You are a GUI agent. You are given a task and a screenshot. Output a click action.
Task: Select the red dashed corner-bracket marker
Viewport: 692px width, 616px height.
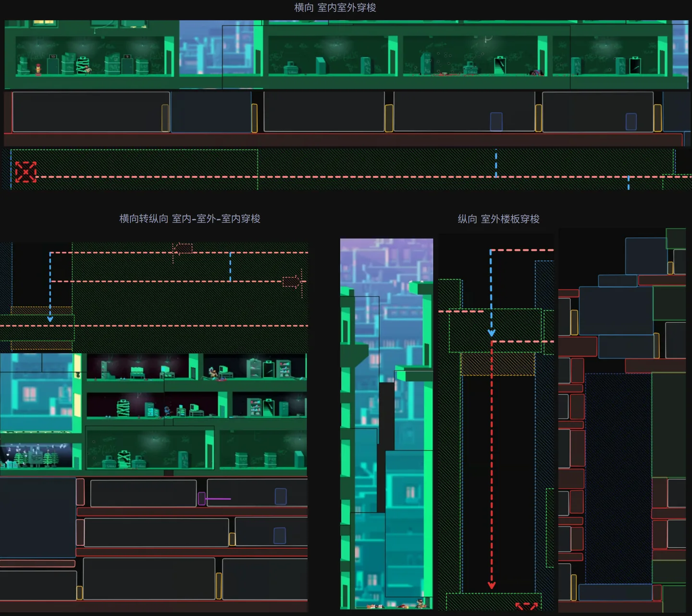point(527,606)
